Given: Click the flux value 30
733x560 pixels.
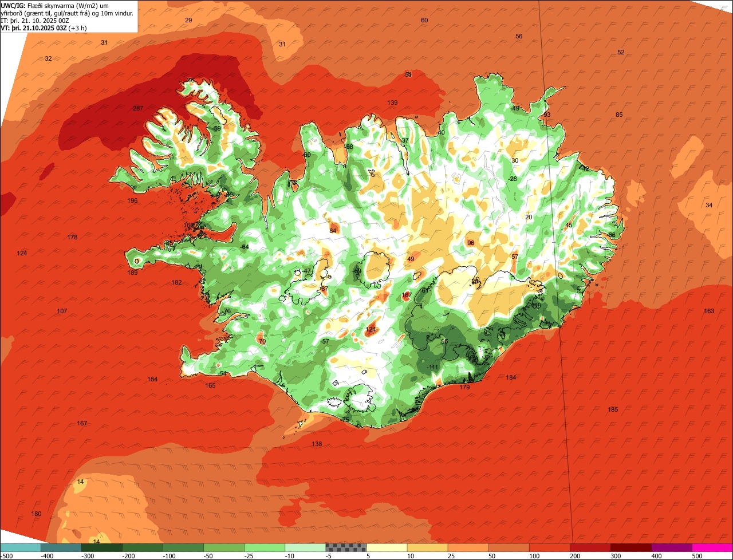Looking at the screenshot, I should point(515,160).
